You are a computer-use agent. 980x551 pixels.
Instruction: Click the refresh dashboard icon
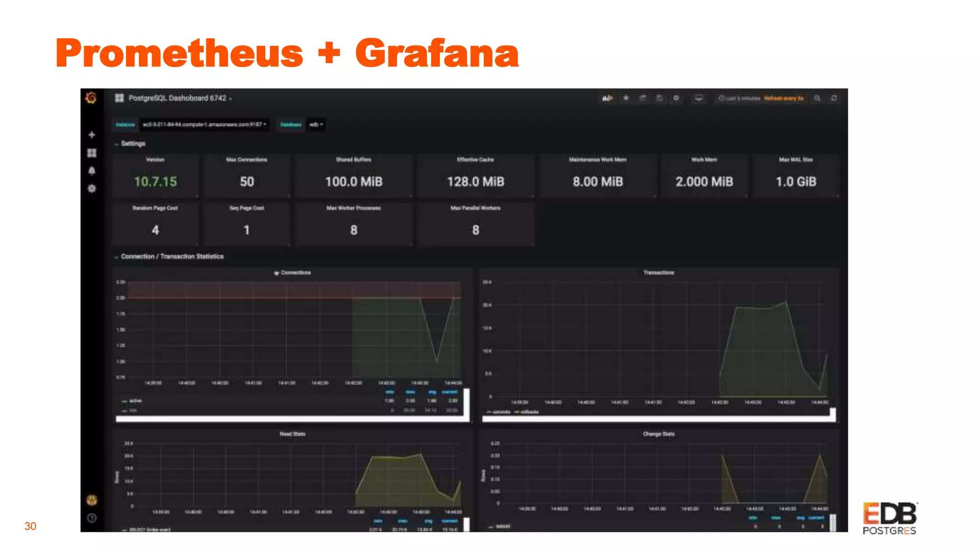point(834,98)
